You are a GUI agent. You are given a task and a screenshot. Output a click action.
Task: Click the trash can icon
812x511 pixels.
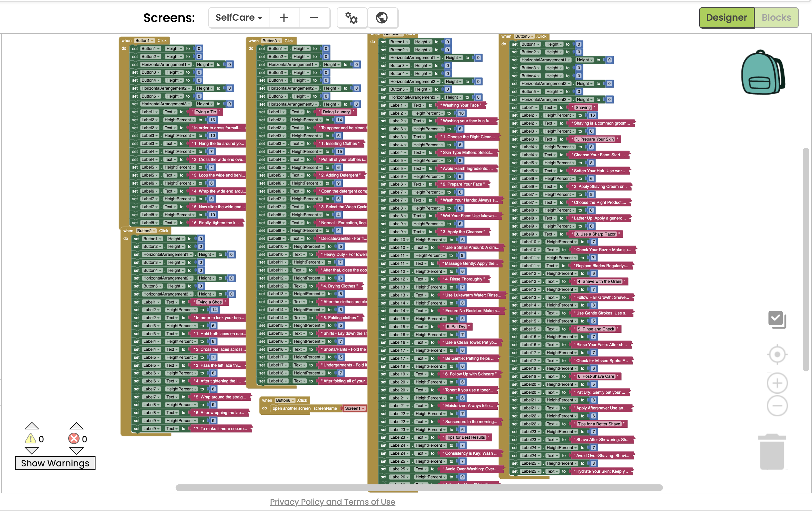[x=771, y=452]
